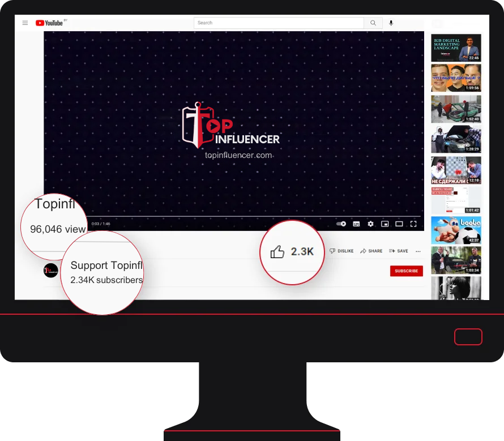Click the voice search microphone
The width and height of the screenshot is (504, 441).
point(391,23)
